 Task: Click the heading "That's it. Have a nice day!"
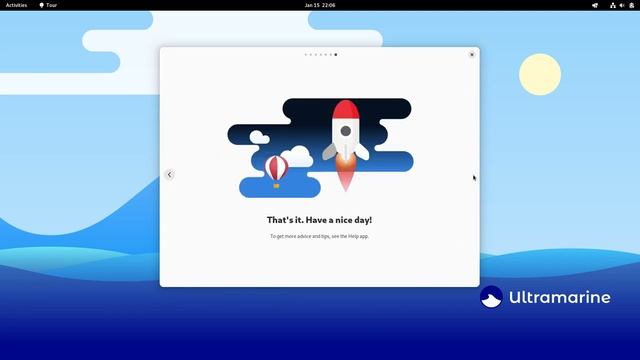click(319, 220)
